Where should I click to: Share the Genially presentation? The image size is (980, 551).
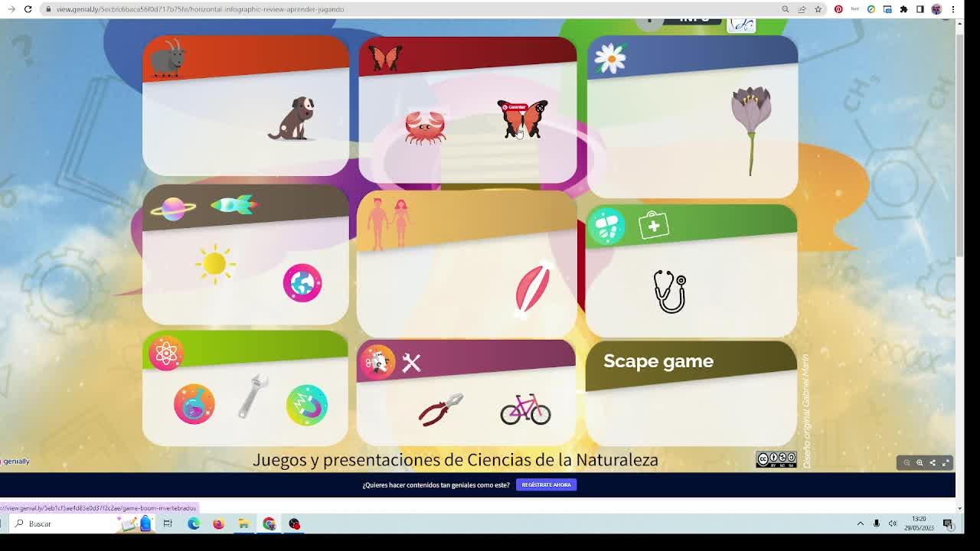933,463
